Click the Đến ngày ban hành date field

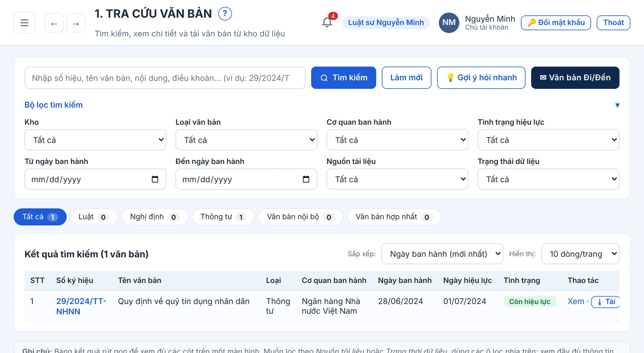247,179
